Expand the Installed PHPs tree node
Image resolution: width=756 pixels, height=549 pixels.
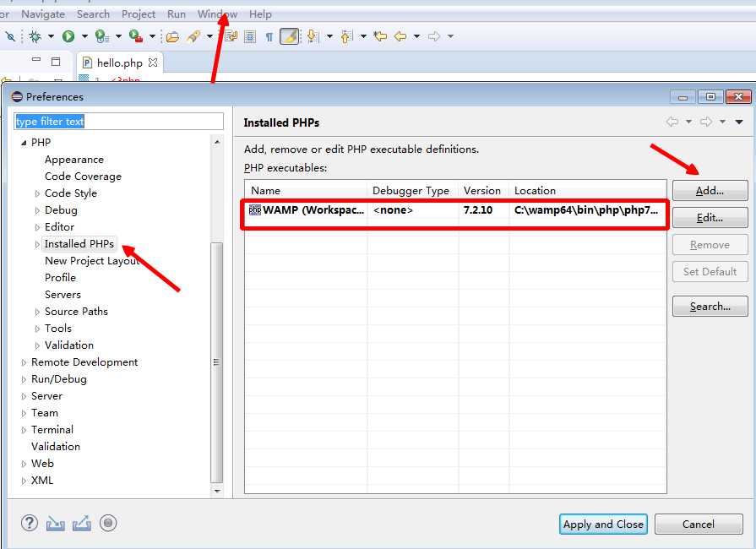pyautogui.click(x=37, y=244)
